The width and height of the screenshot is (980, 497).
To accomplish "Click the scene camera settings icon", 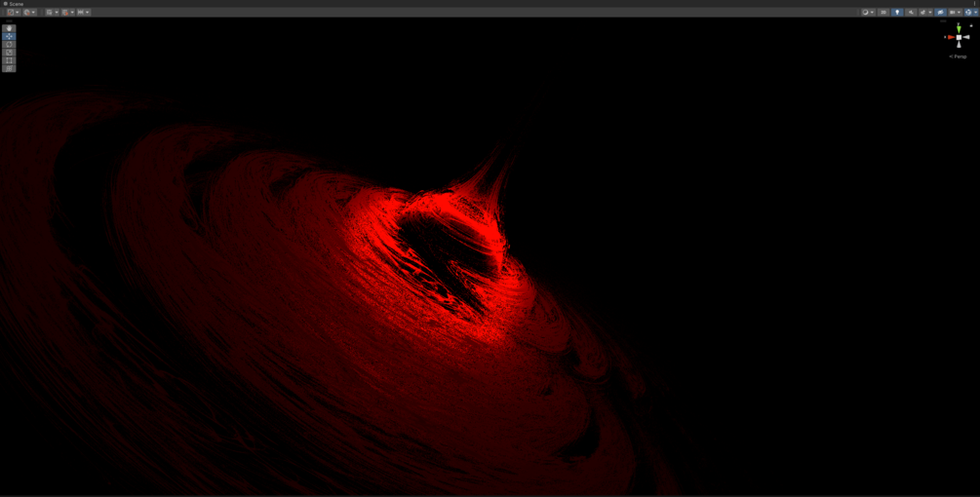I will 952,12.
